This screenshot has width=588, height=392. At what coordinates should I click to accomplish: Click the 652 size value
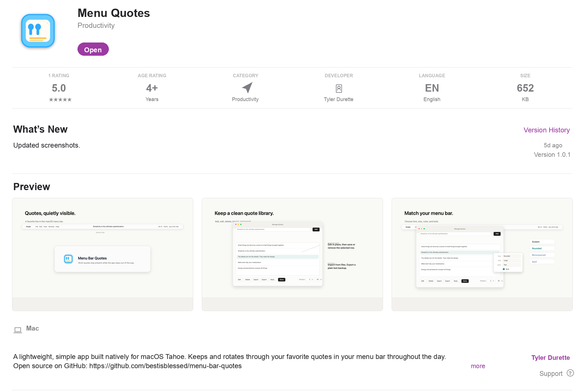point(525,88)
